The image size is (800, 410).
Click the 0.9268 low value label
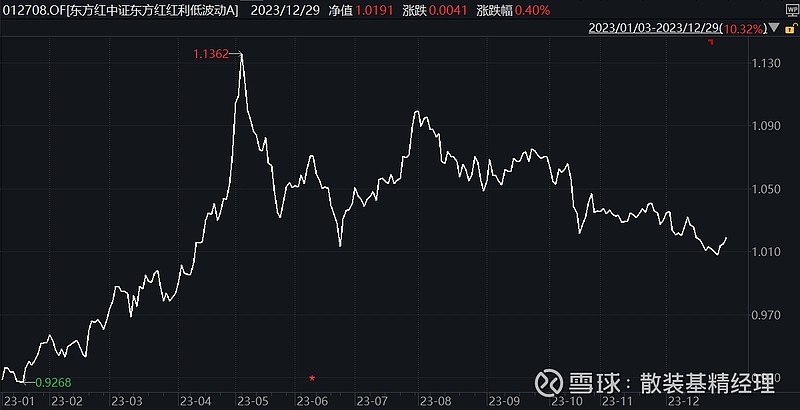pos(53,382)
